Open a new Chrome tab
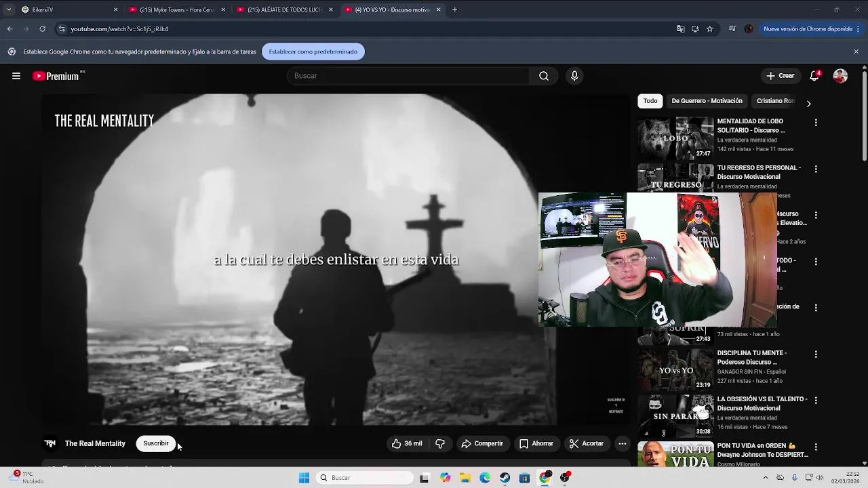Image resolution: width=868 pixels, height=488 pixels. click(x=454, y=9)
